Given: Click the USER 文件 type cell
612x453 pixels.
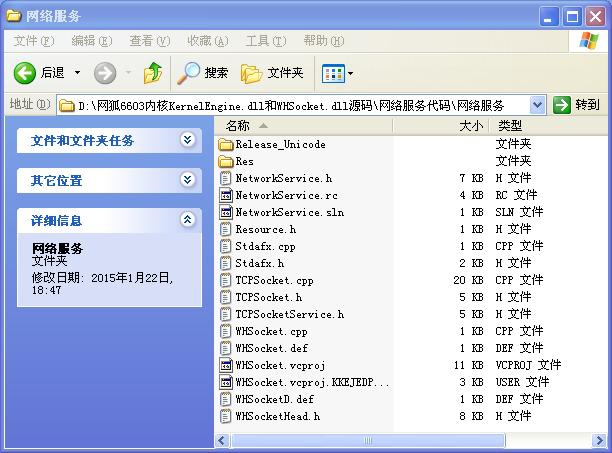Looking at the screenshot, I should pyautogui.click(x=522, y=382).
